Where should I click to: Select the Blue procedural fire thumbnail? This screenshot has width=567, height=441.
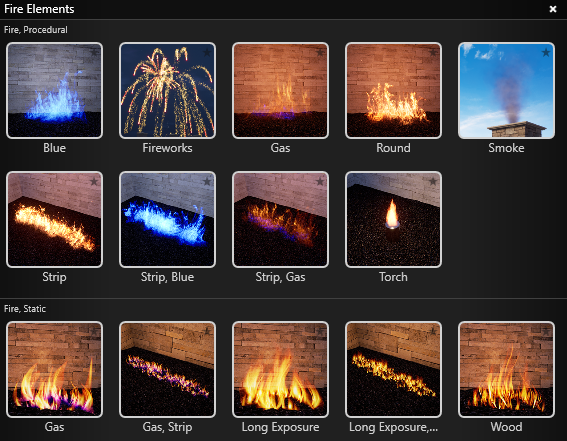[55, 90]
